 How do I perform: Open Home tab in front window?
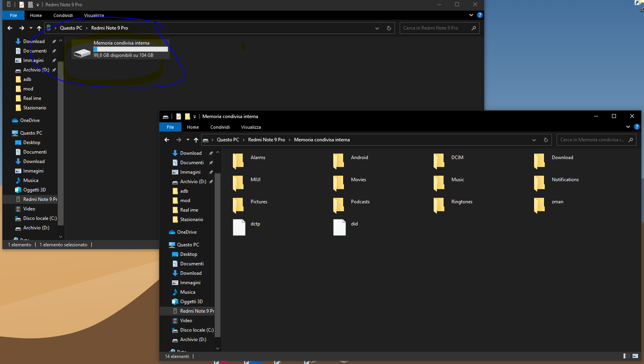193,127
